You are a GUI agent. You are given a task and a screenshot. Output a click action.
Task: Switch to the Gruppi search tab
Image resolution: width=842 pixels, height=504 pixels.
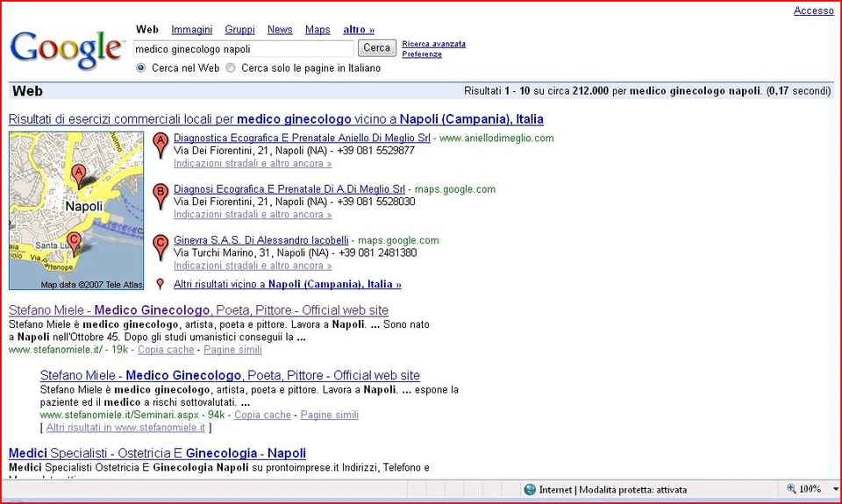pos(239,30)
